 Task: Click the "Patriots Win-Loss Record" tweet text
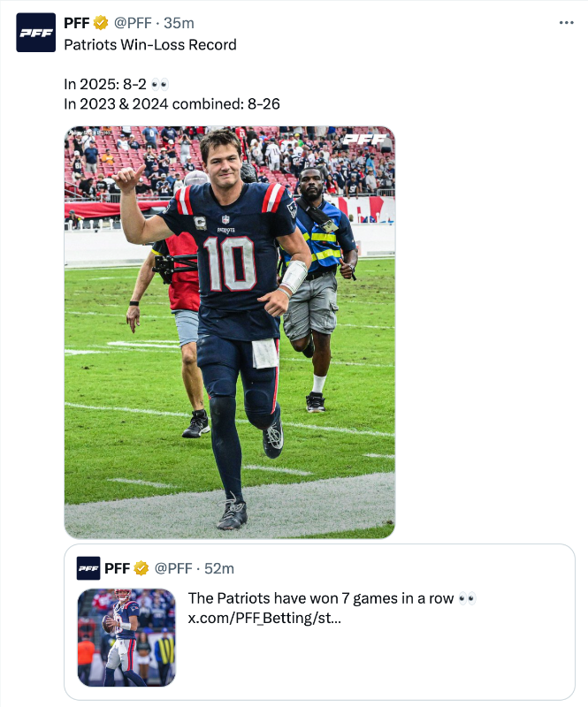pos(150,45)
